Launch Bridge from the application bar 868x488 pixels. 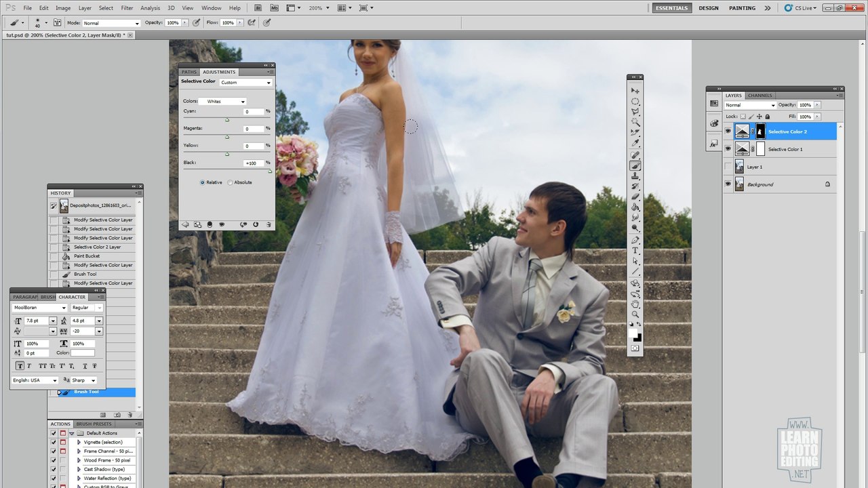260,8
